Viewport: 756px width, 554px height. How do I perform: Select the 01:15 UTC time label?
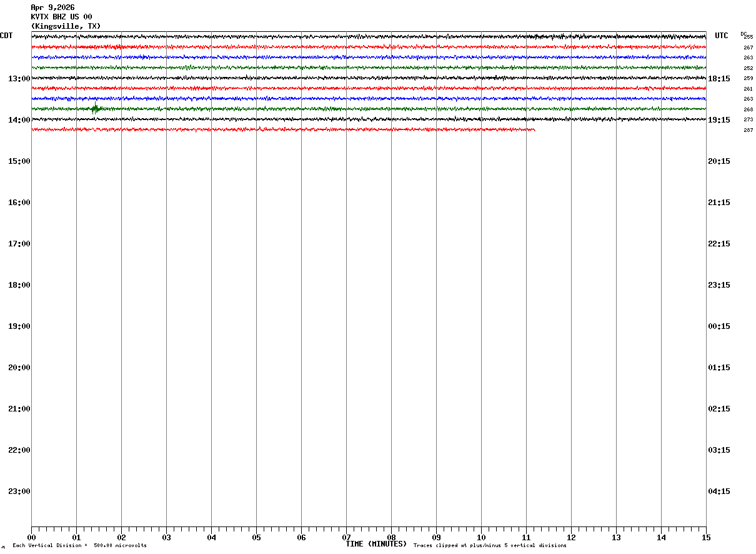719,367
